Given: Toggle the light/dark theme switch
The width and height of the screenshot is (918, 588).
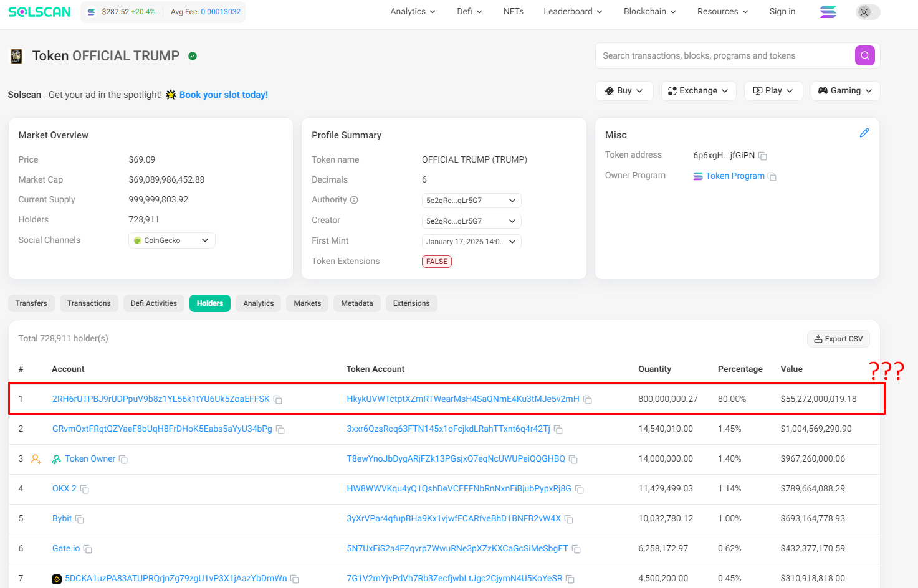Looking at the screenshot, I should 868,12.
